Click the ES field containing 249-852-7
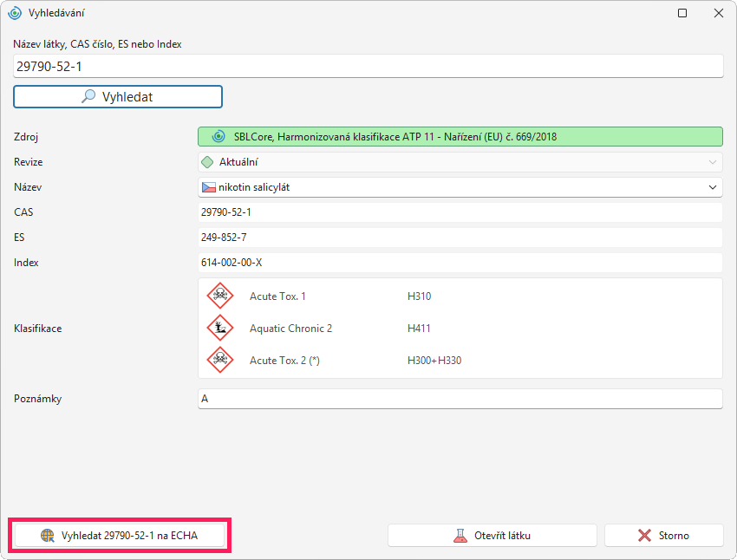This screenshot has height=560, width=737. [x=460, y=238]
